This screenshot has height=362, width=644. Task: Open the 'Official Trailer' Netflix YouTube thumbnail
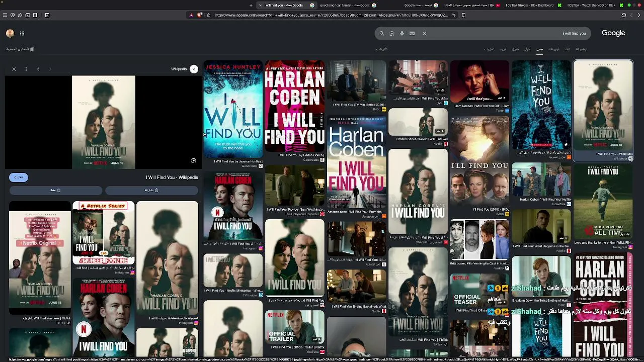[295, 327]
